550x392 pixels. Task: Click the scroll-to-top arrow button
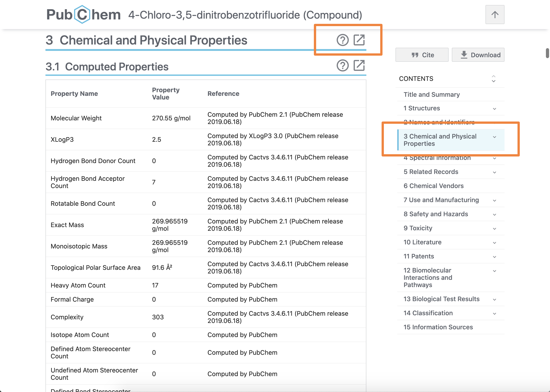[x=495, y=15]
